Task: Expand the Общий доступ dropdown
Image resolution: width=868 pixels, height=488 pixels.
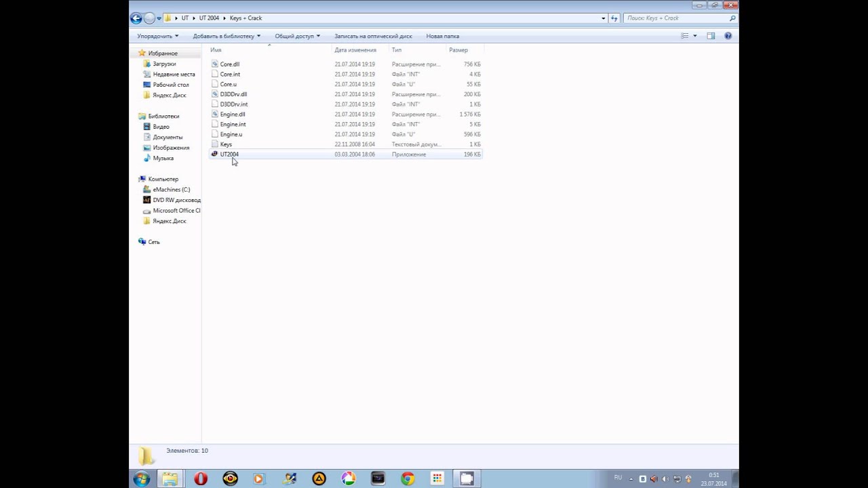Action: point(298,36)
